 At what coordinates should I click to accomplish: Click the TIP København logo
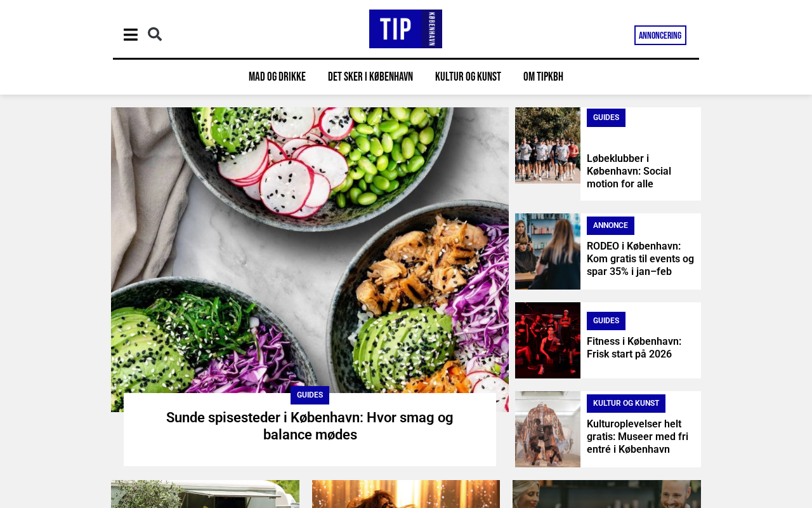[x=405, y=29]
